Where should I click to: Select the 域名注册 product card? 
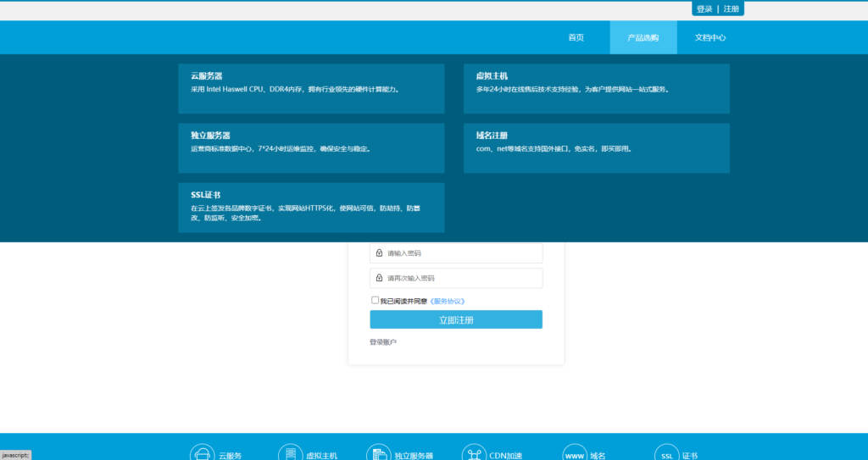click(597, 147)
